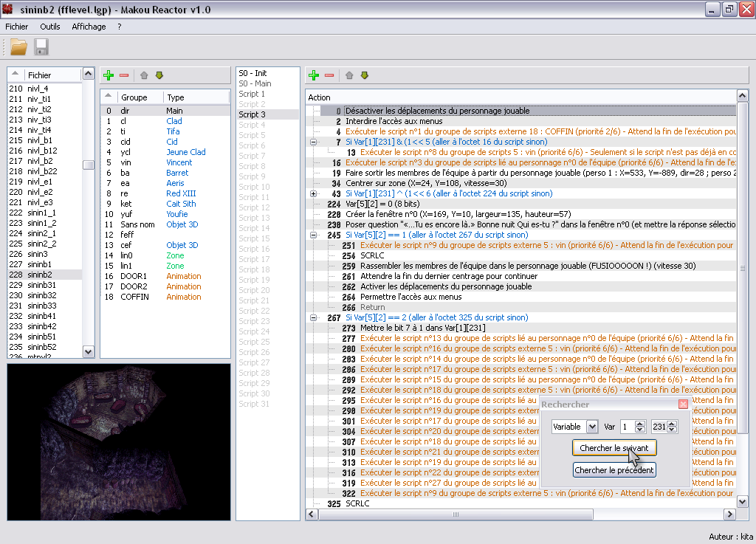Screen dimensions: 756x544
Task: Select group 8 re Red XIII
Action: [x=165, y=193]
